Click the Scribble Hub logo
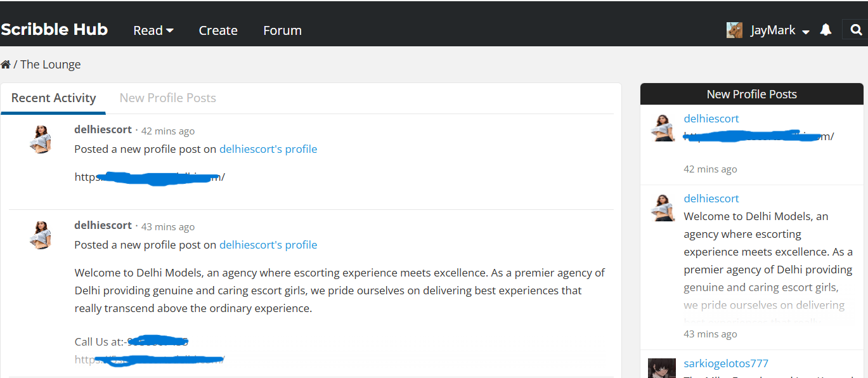 pyautogui.click(x=54, y=30)
